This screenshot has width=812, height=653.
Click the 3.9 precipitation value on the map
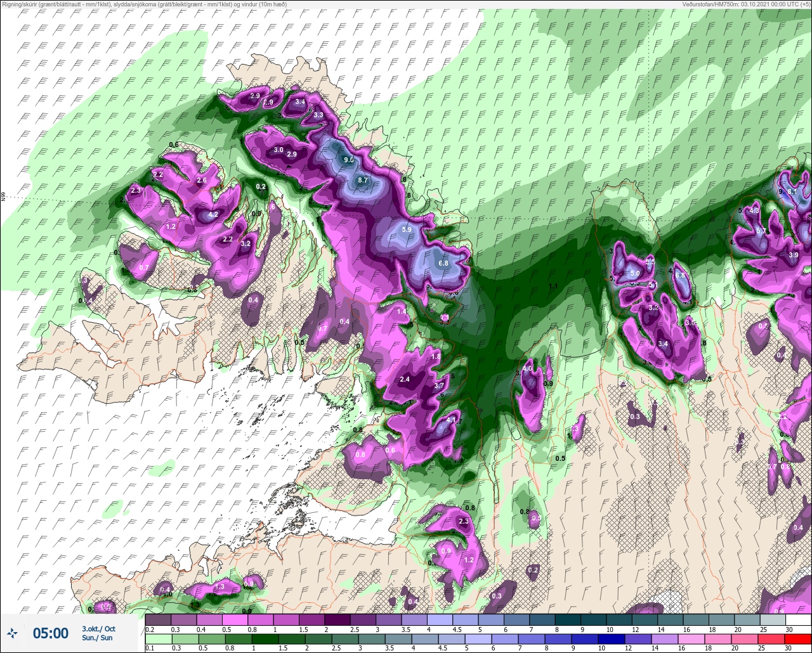click(793, 254)
